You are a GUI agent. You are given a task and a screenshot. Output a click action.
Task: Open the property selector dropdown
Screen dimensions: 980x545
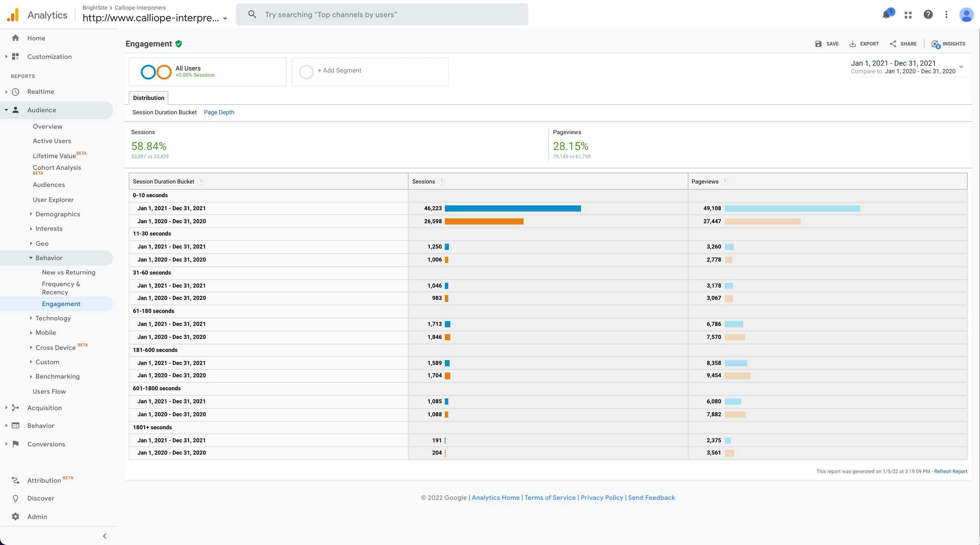[225, 18]
